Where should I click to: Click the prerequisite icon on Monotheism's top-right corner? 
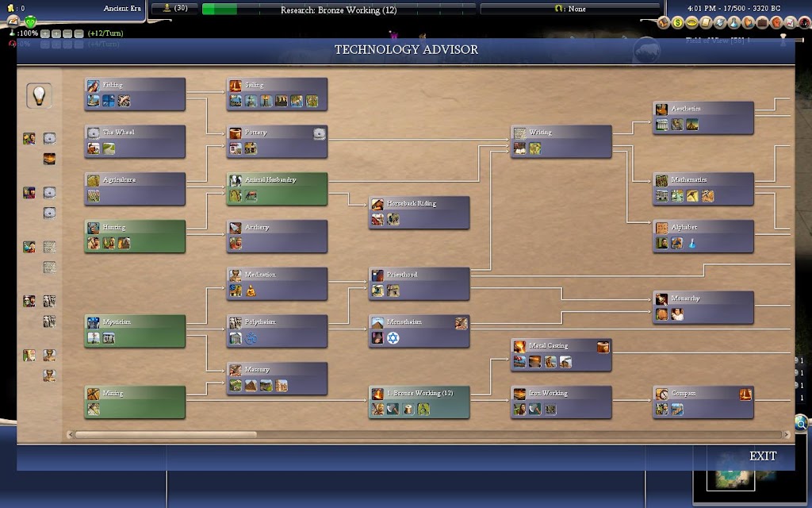click(461, 324)
